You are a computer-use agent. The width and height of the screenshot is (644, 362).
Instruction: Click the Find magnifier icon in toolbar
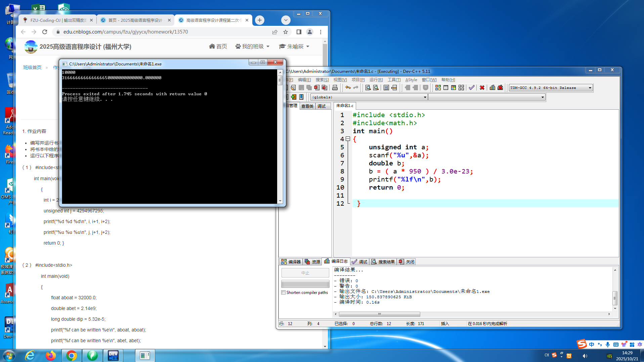coord(368,88)
